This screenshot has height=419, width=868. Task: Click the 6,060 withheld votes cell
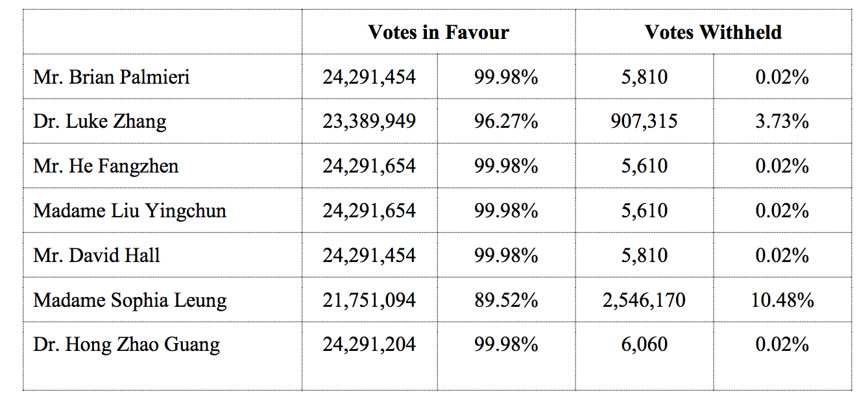pos(644,356)
